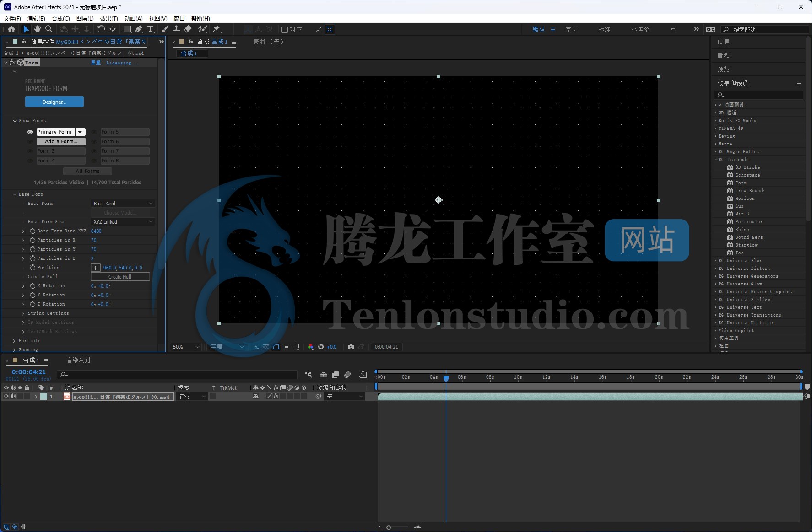Select the Zoom magnifier tool
This screenshot has width=812, height=532.
point(49,29)
